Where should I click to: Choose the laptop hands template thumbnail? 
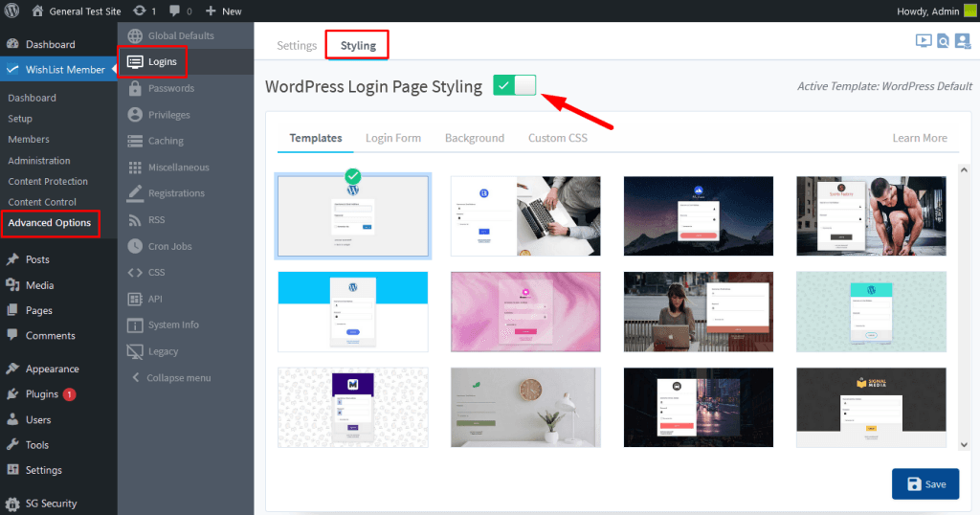tap(525, 215)
